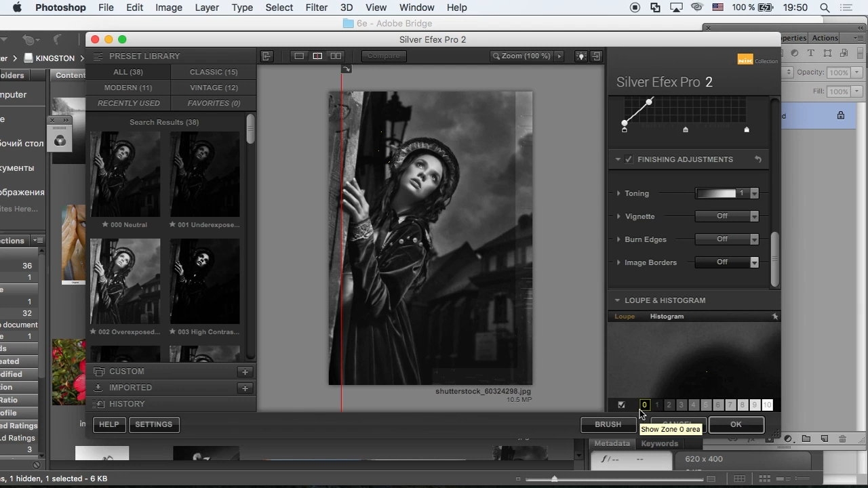
Task: Toggle Zone 5 highlight
Action: [705, 405]
